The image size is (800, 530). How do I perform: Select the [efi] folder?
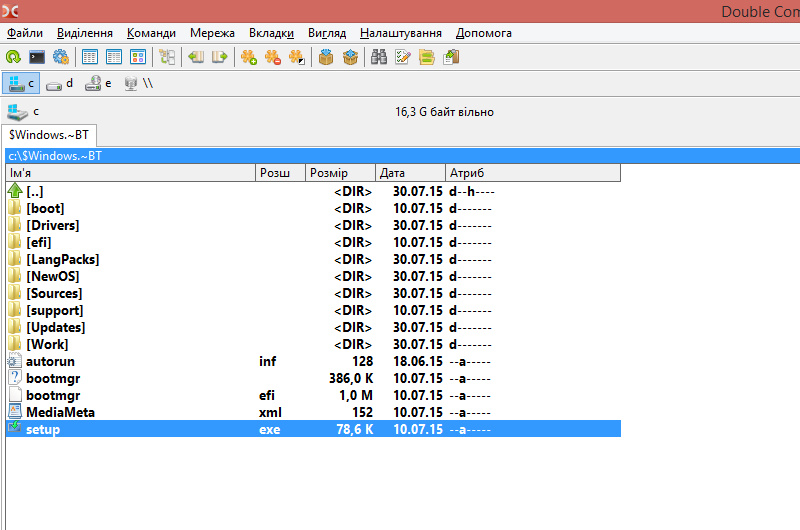pos(313,242)
